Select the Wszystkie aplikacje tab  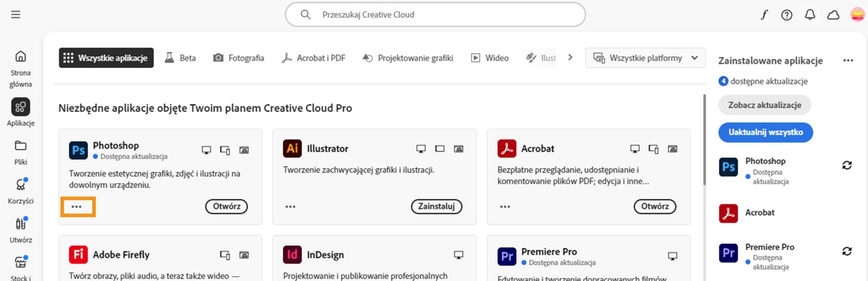tap(106, 58)
